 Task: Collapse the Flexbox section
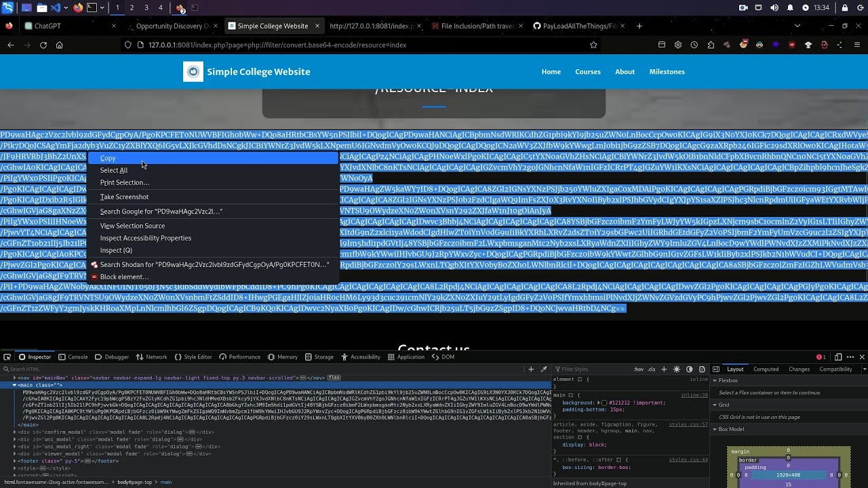pyautogui.click(x=715, y=381)
